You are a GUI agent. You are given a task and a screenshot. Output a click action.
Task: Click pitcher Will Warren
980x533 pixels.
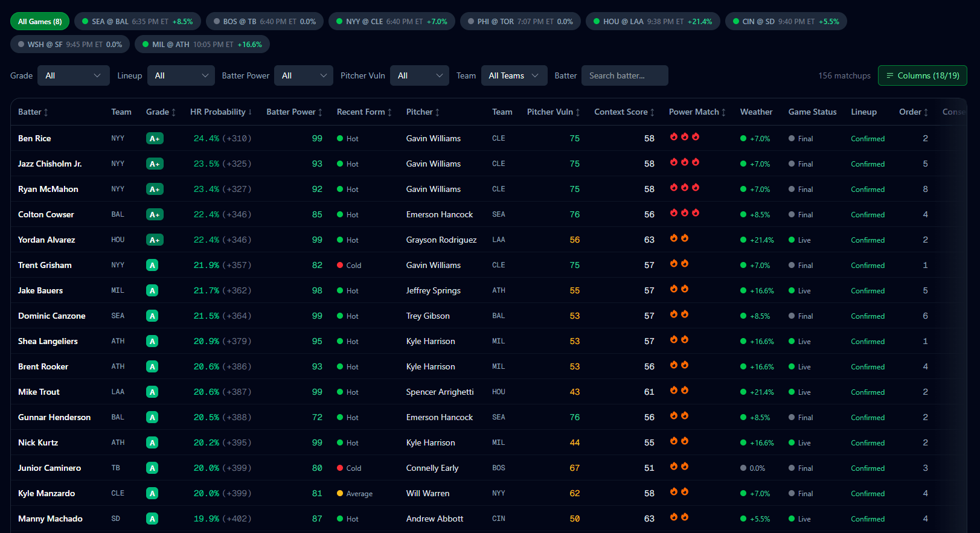[428, 493]
